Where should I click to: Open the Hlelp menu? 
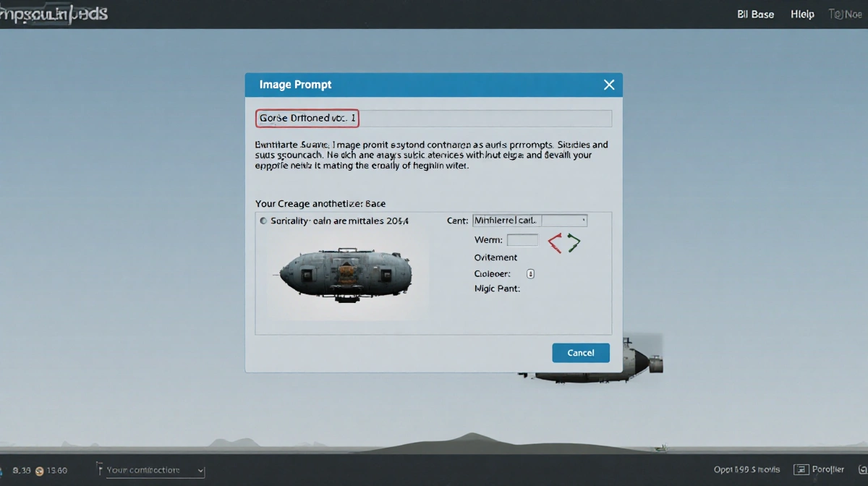pyautogui.click(x=802, y=14)
